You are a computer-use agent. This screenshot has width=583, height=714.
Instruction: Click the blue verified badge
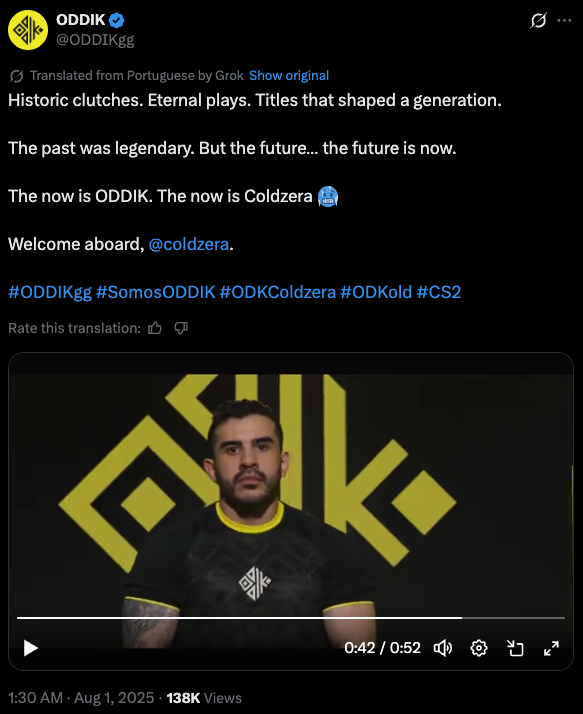pyautogui.click(x=117, y=20)
